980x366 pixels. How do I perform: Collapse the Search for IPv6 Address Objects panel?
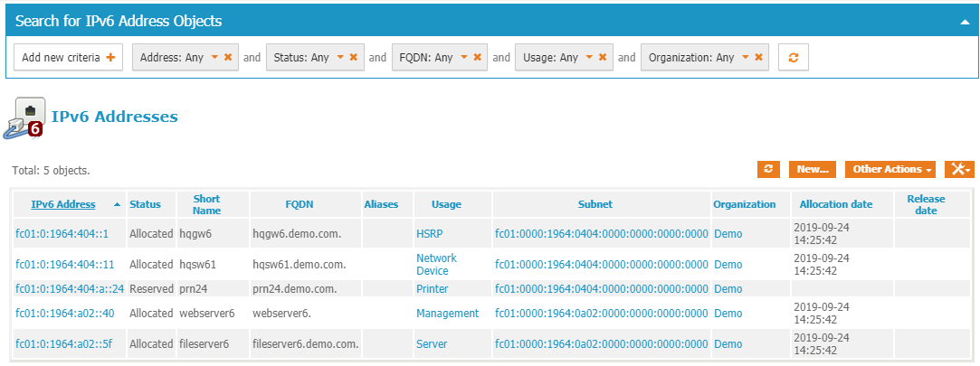click(x=965, y=21)
